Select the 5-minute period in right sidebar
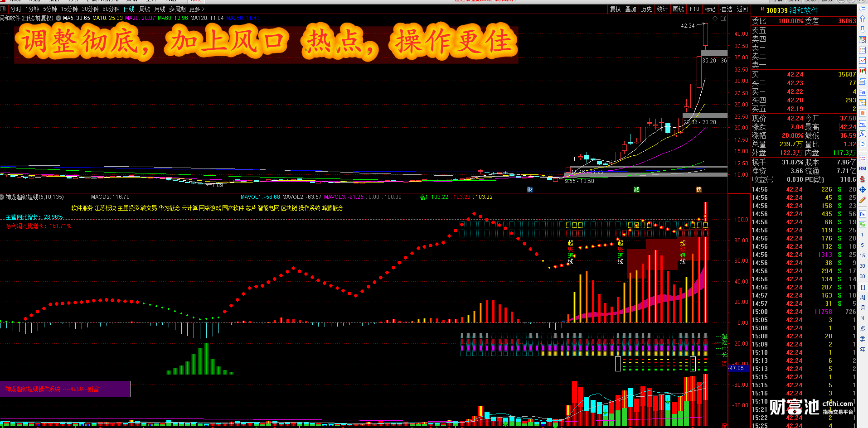This screenshot has width=868, height=428. point(862,245)
